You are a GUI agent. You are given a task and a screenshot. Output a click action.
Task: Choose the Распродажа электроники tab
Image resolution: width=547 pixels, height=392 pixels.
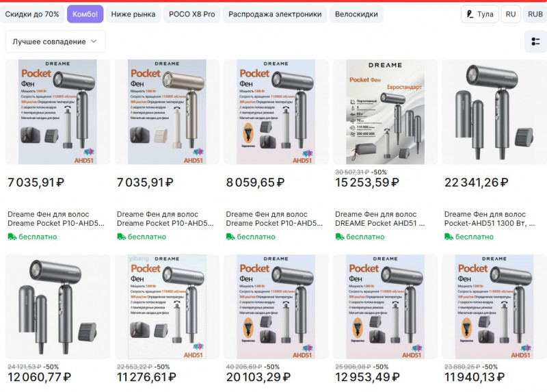275,14
